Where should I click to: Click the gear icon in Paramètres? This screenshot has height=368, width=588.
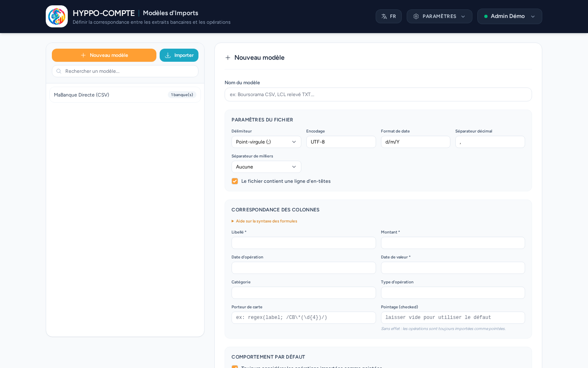416,16
